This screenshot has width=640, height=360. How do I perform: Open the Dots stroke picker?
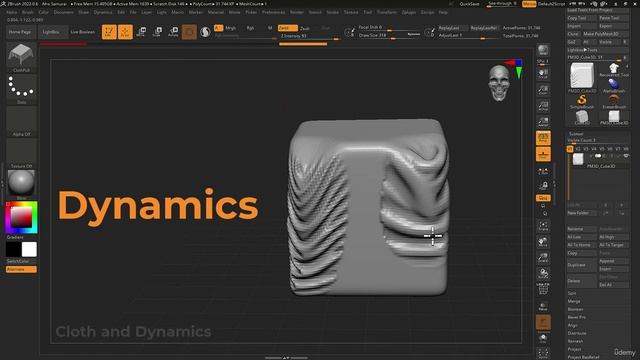21,89
